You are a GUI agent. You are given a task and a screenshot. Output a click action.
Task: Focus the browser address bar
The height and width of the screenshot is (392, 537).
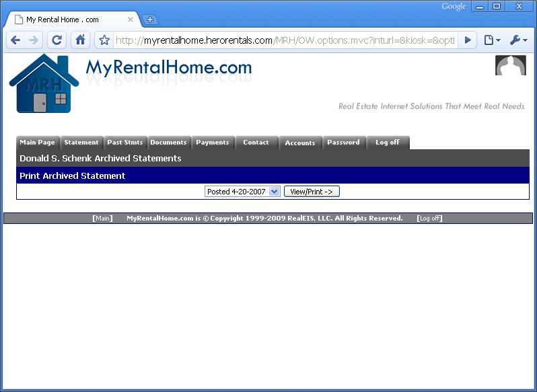pyautogui.click(x=285, y=40)
